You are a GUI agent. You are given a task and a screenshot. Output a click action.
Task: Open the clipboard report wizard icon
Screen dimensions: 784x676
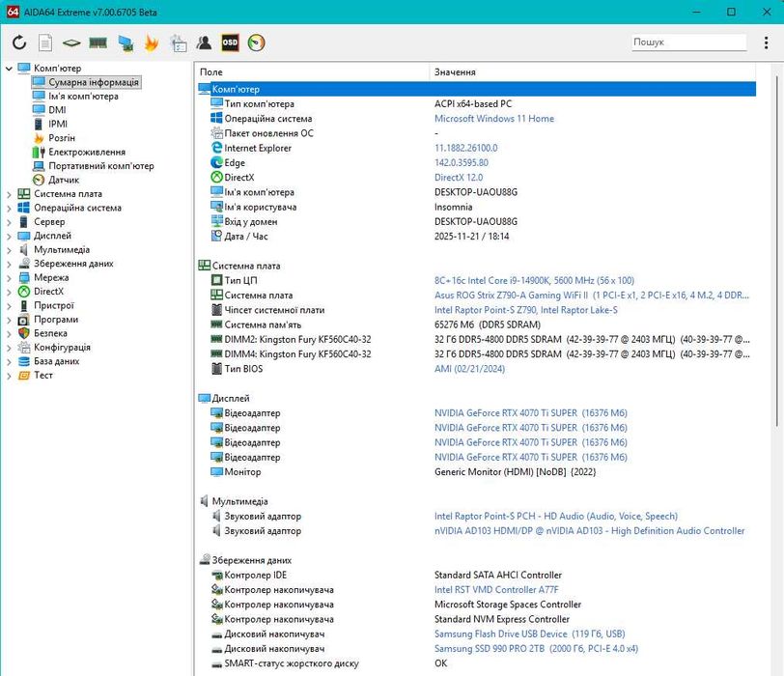click(178, 43)
